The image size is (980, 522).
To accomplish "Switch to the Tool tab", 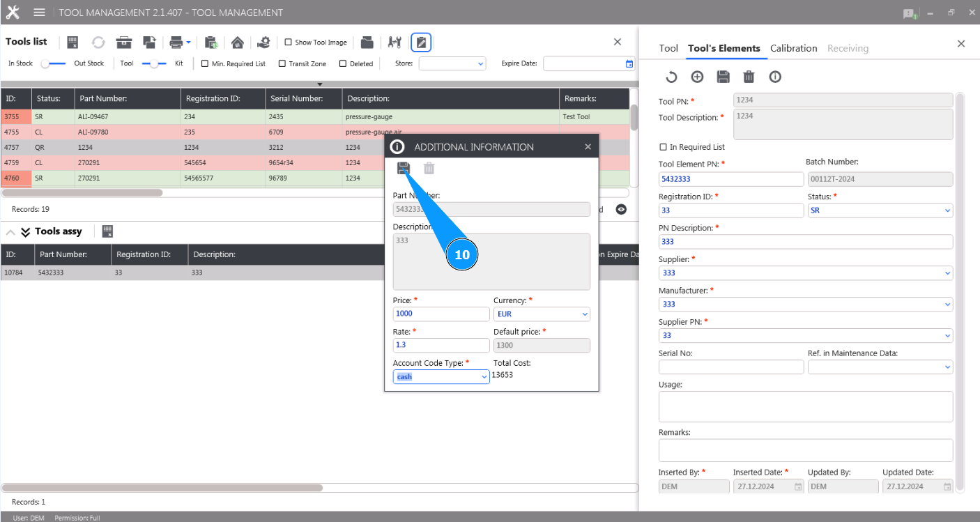I will pos(668,48).
